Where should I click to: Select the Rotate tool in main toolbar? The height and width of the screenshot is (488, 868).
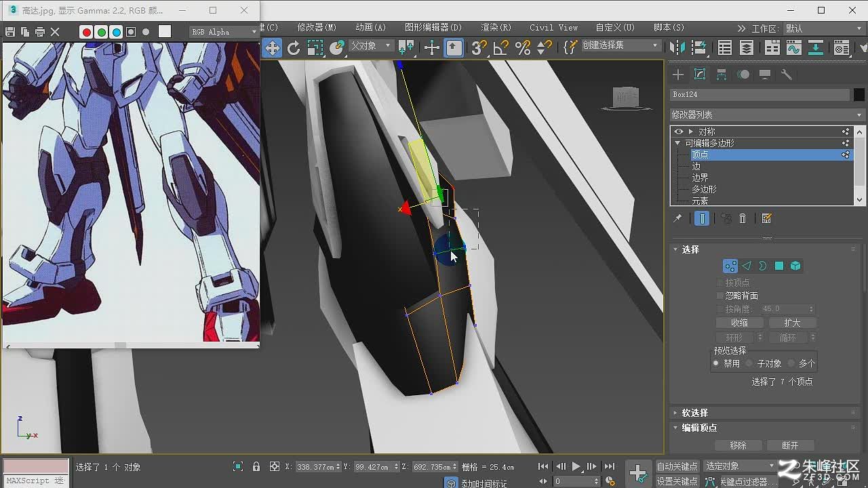pyautogui.click(x=294, y=47)
